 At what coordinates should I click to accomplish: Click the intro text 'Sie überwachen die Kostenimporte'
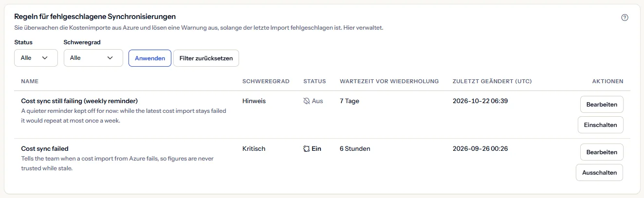click(199, 28)
